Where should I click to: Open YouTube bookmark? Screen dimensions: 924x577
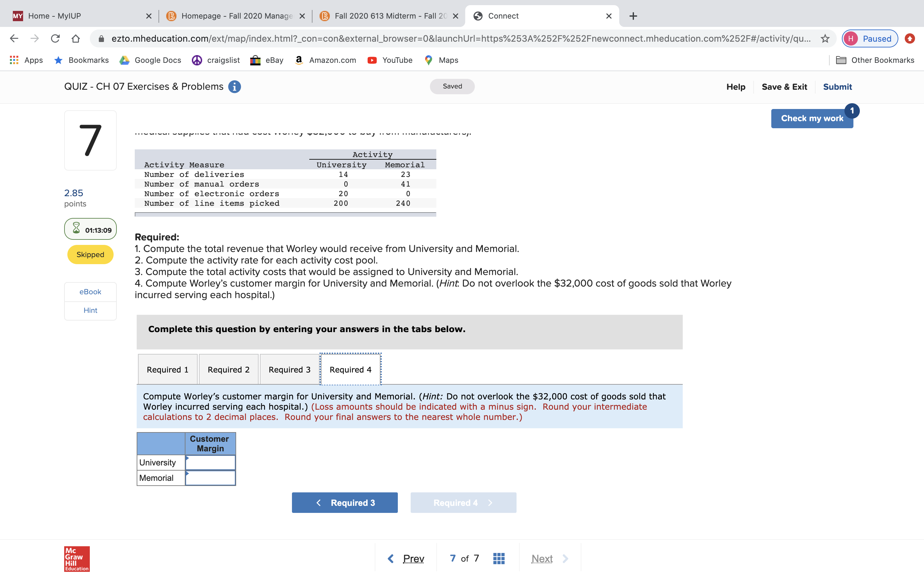point(390,60)
